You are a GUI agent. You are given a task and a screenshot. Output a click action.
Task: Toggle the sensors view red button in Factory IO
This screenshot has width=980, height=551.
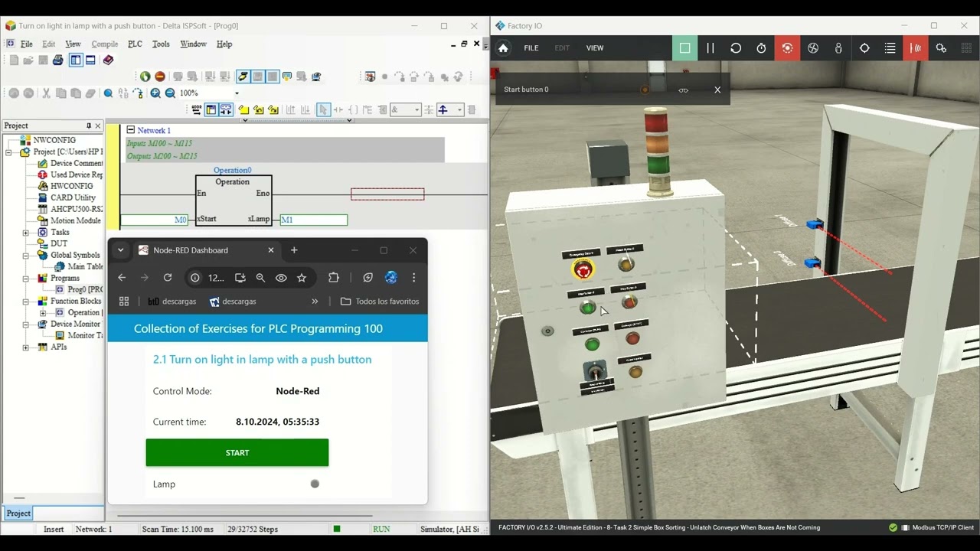tap(916, 48)
